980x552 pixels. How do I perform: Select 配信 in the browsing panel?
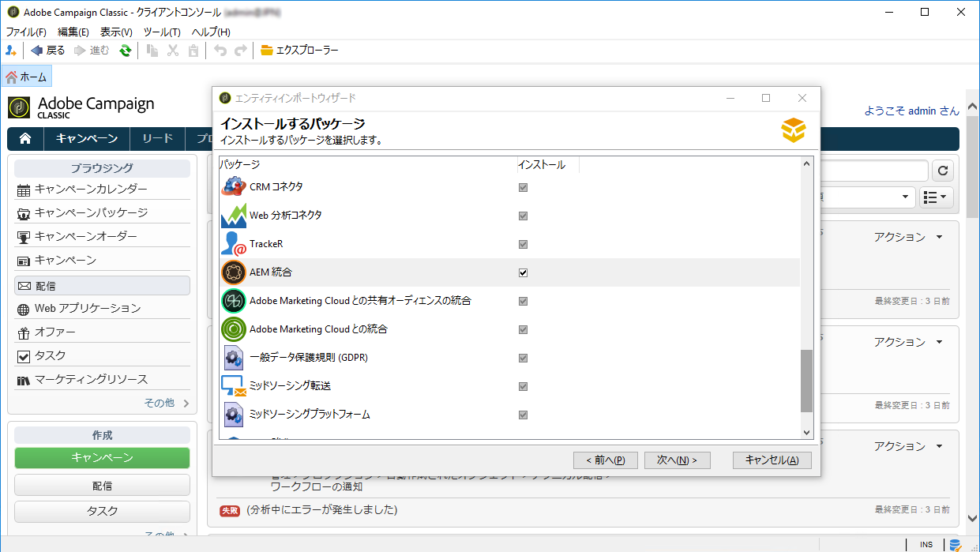click(x=102, y=285)
